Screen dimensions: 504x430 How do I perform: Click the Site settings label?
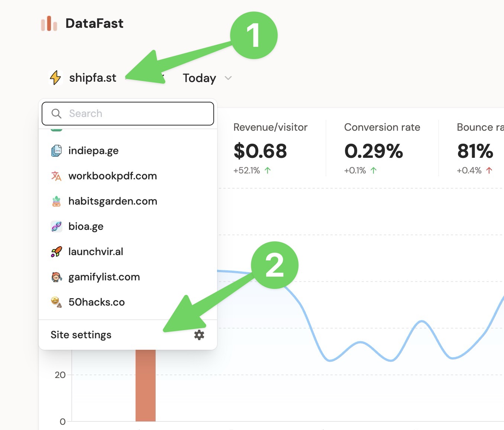(x=81, y=335)
